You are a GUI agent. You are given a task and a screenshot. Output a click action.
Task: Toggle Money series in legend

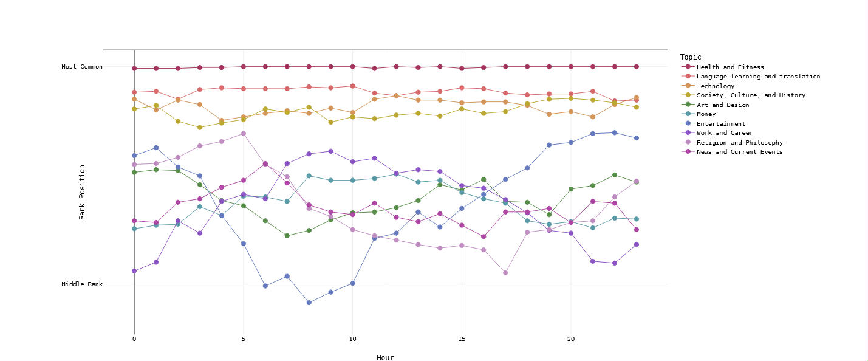pos(706,114)
